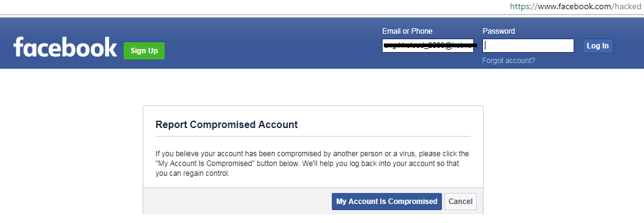This screenshot has height=223, width=644.
Task: Open the Forgot account? link
Action: click(509, 61)
